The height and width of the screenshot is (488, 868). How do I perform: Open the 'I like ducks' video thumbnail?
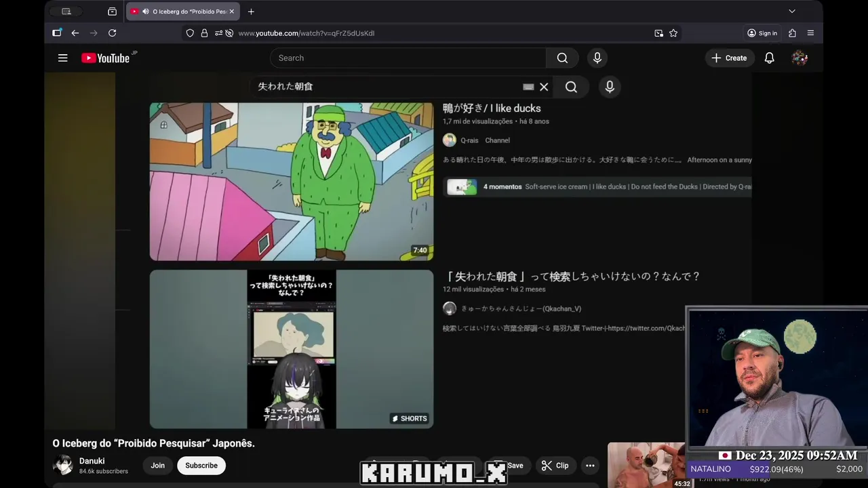click(x=292, y=182)
